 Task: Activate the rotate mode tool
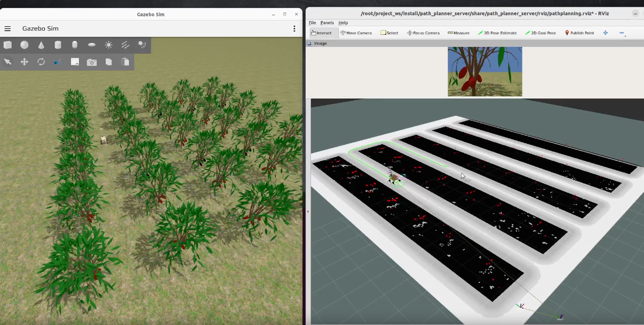coord(42,62)
